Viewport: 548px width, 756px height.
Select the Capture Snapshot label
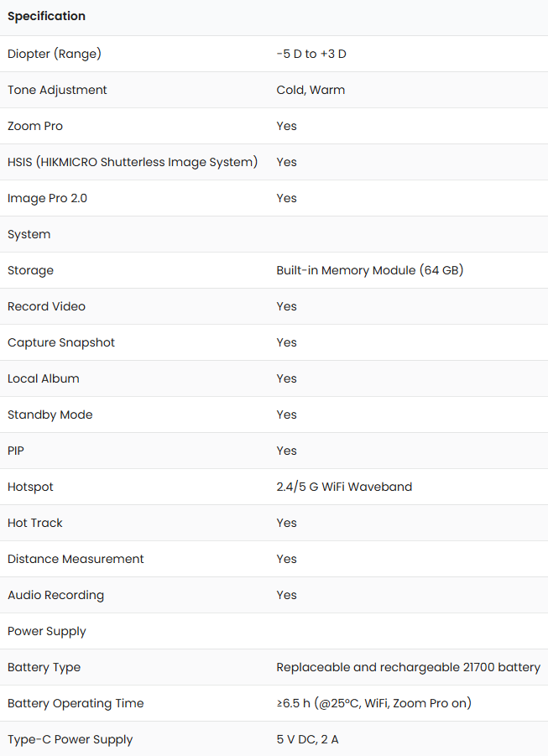click(x=61, y=343)
